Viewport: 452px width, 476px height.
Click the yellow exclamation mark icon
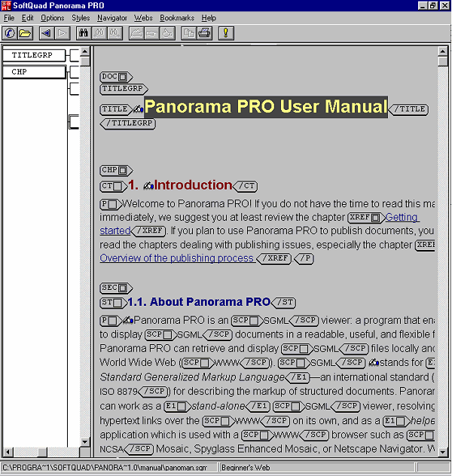coord(225,33)
